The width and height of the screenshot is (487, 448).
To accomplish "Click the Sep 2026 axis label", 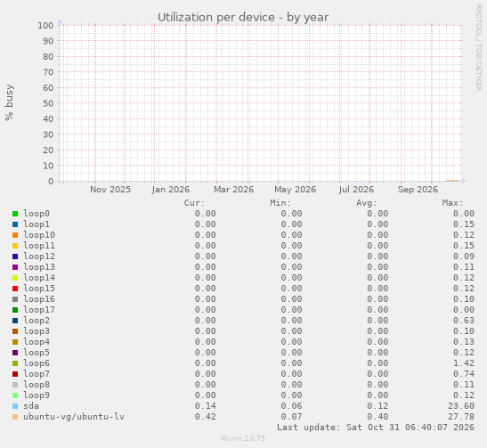I will [418, 190].
